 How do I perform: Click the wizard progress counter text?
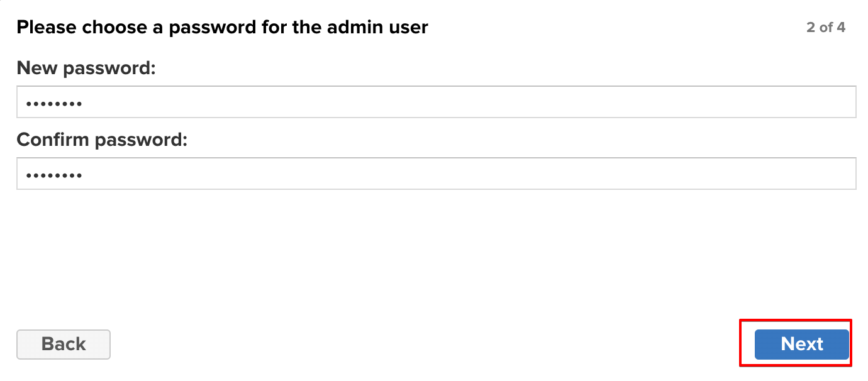825,28
